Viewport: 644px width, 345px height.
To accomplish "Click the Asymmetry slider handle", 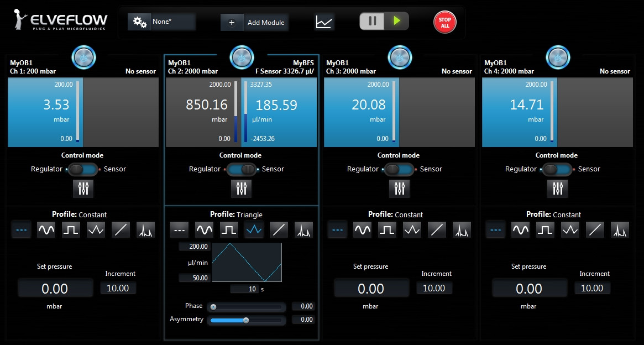I will (x=246, y=320).
